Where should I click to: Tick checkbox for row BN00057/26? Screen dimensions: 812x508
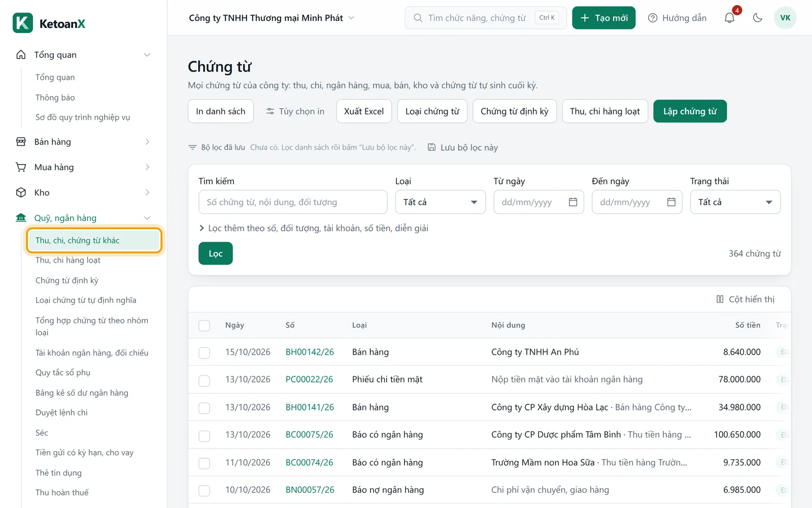[x=204, y=491]
